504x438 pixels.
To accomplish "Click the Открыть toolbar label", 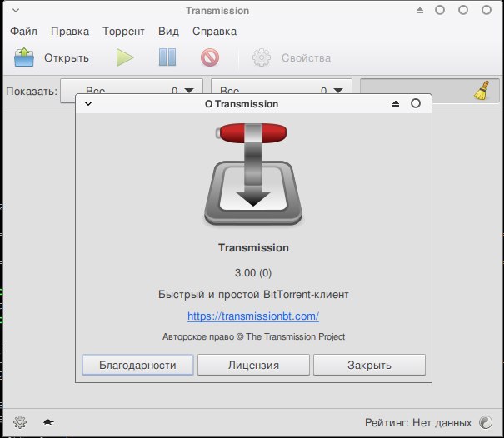I will (x=66, y=57).
